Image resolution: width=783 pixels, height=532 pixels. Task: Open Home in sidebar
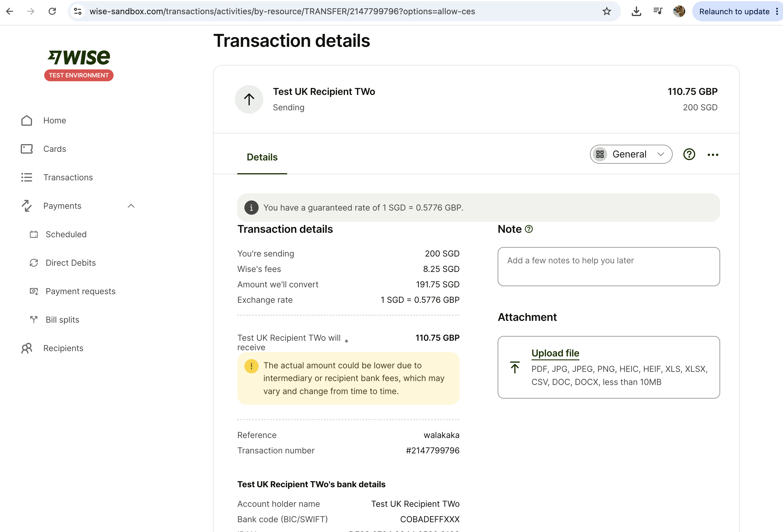coord(55,121)
